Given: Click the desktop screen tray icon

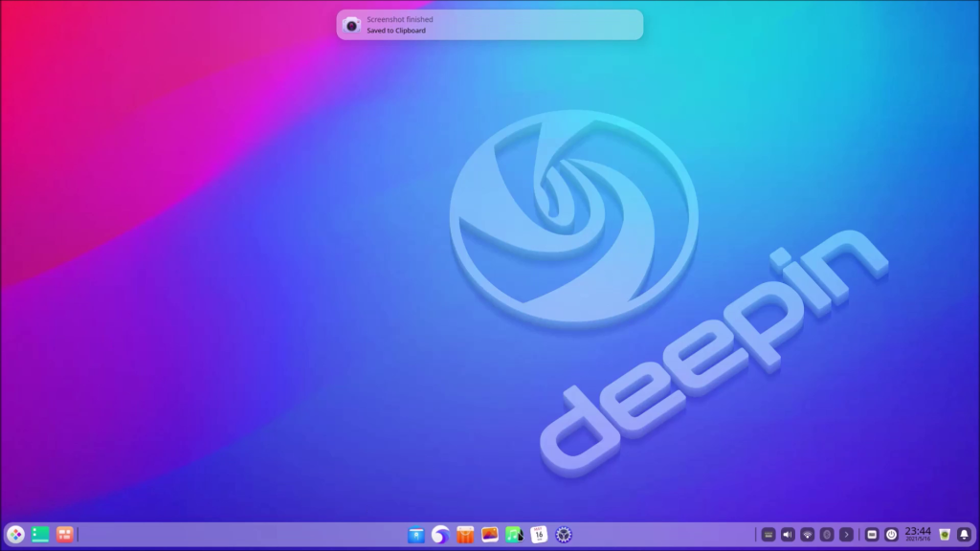Looking at the screenshot, I should click(872, 535).
